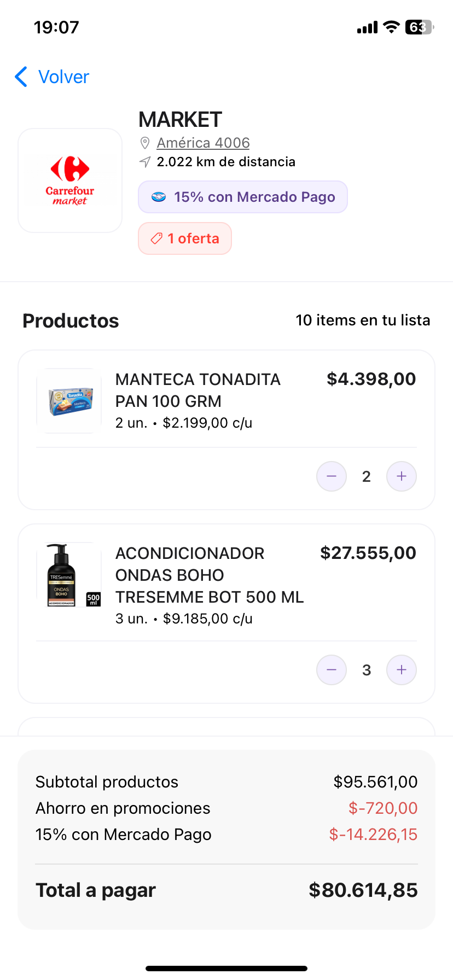Go back with the Volver link
This screenshot has height=980, width=453.
[63, 77]
